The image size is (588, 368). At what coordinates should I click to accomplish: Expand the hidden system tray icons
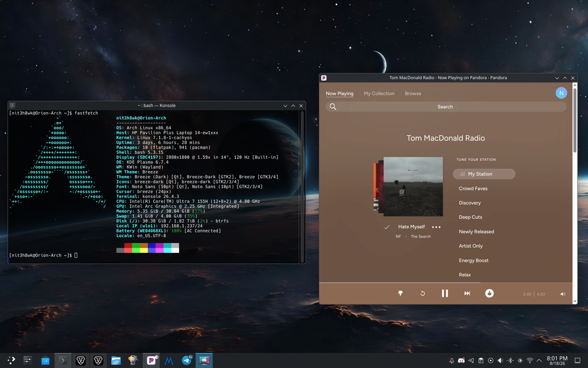539,360
